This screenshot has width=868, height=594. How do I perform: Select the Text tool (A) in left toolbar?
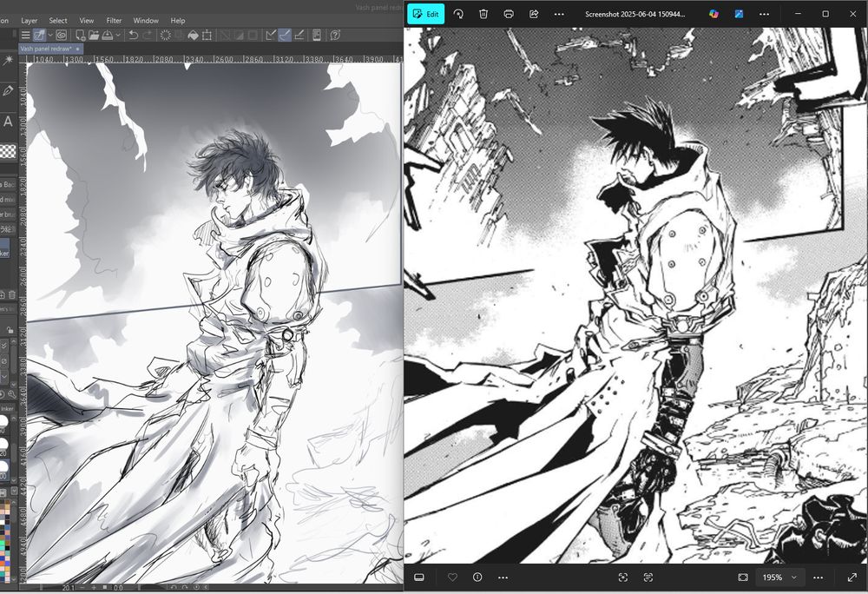point(8,122)
